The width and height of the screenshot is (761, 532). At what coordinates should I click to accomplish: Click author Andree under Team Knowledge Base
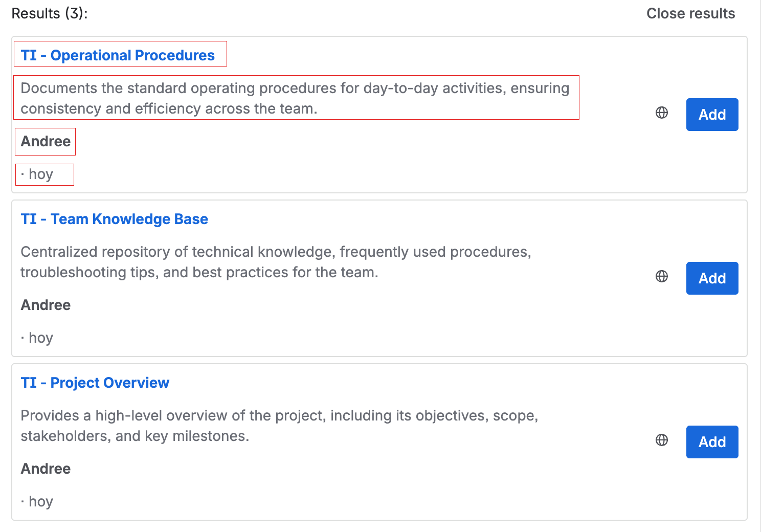[x=46, y=305]
